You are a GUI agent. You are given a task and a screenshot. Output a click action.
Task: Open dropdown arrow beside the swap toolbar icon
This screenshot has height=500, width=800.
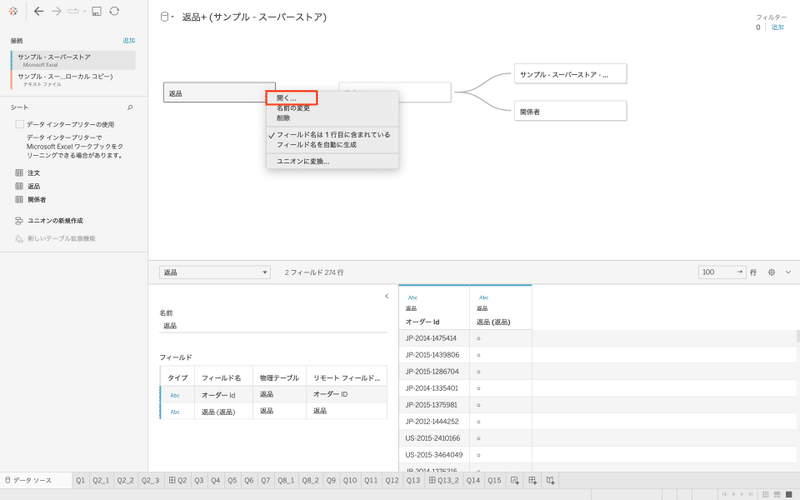point(85,11)
